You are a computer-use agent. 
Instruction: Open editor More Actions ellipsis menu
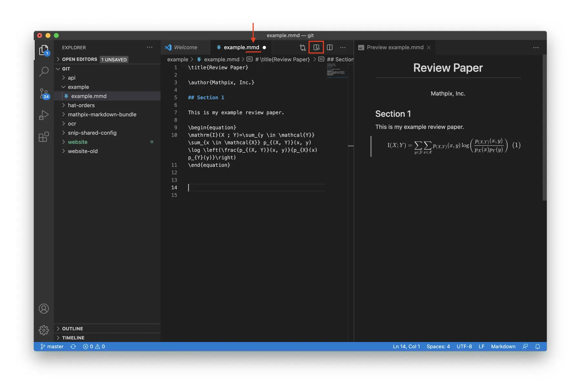343,47
